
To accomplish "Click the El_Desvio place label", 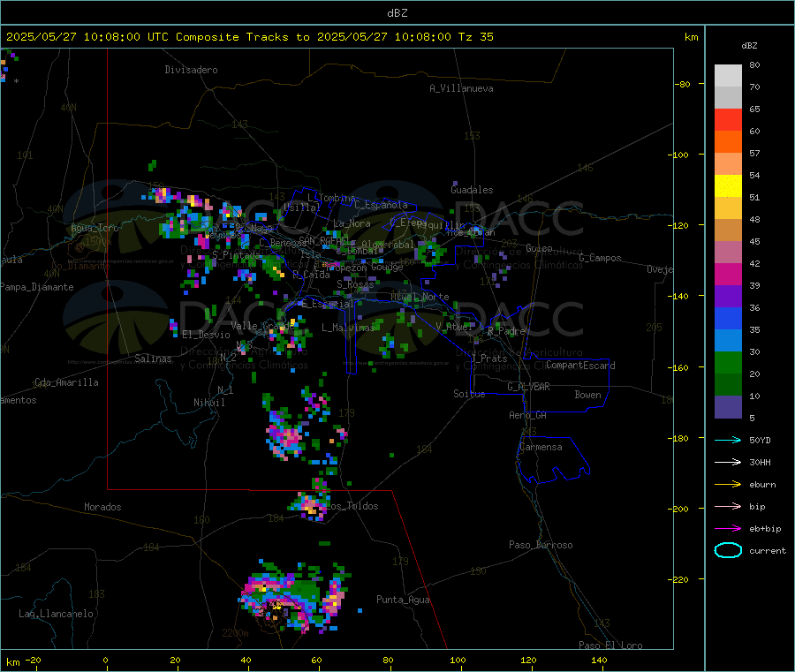I will pyautogui.click(x=207, y=335).
